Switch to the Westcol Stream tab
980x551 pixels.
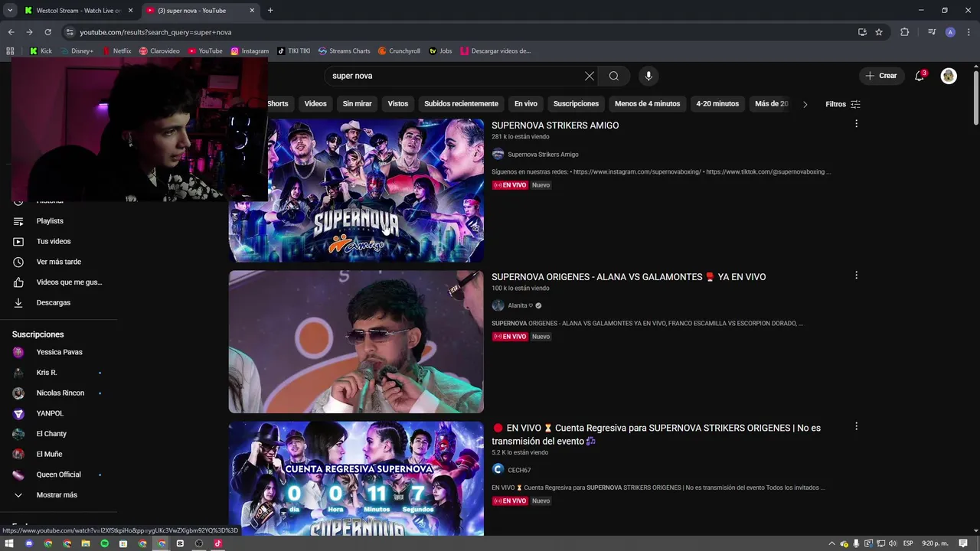coord(78,11)
